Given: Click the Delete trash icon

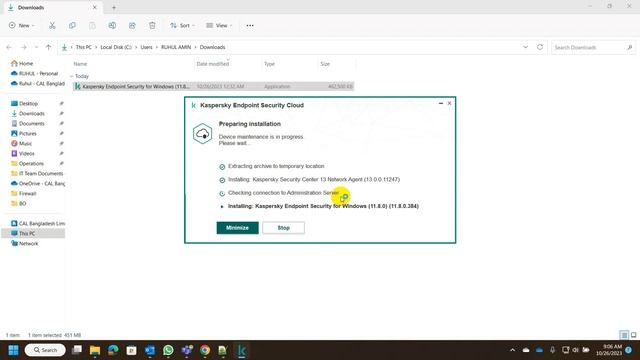Looking at the screenshot, I should click(152, 25).
